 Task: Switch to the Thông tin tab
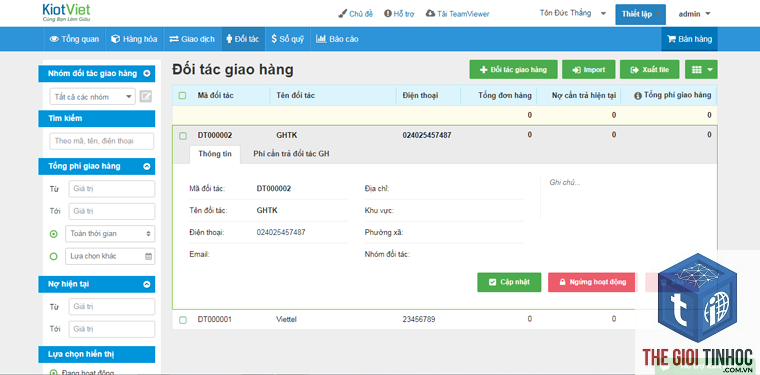pos(214,154)
